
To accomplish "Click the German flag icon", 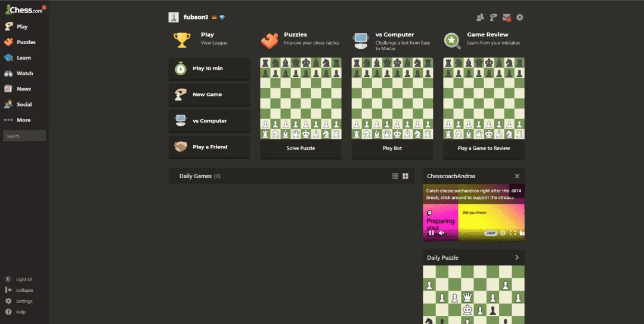I will pos(214,17).
